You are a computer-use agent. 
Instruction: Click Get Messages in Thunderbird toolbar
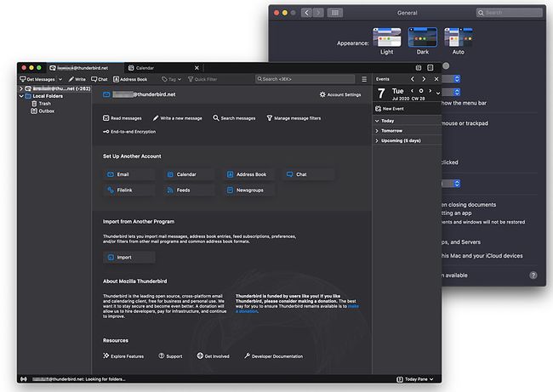(x=37, y=79)
